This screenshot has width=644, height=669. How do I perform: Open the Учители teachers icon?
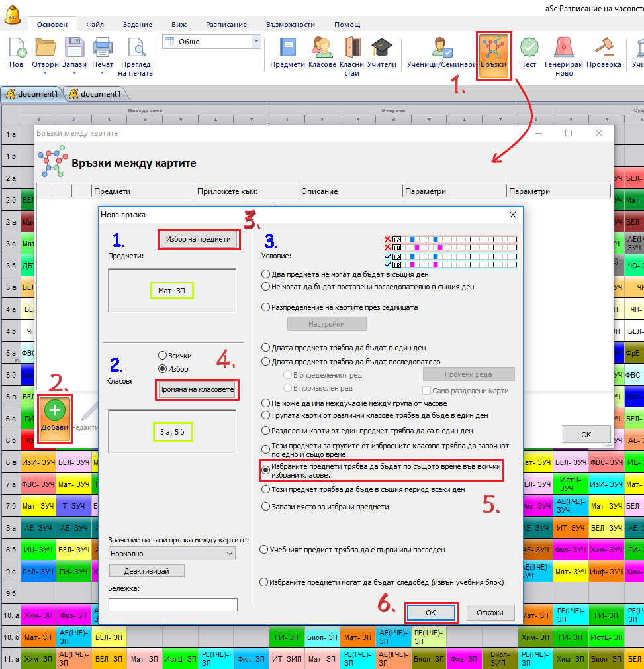(381, 48)
